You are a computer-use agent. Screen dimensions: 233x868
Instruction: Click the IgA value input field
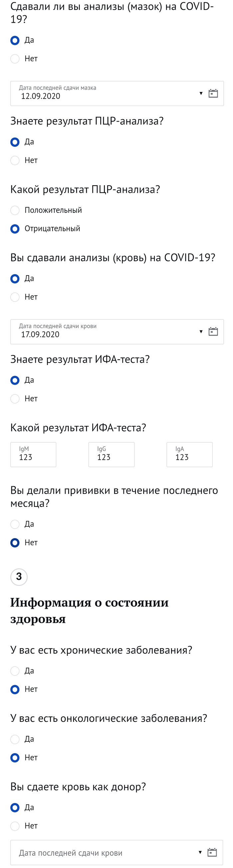(190, 455)
